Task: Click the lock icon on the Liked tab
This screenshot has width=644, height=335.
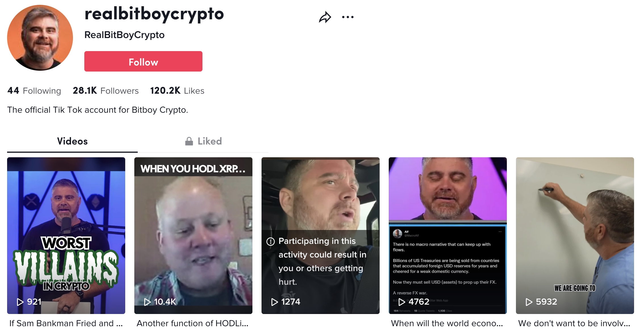Action: tap(189, 141)
